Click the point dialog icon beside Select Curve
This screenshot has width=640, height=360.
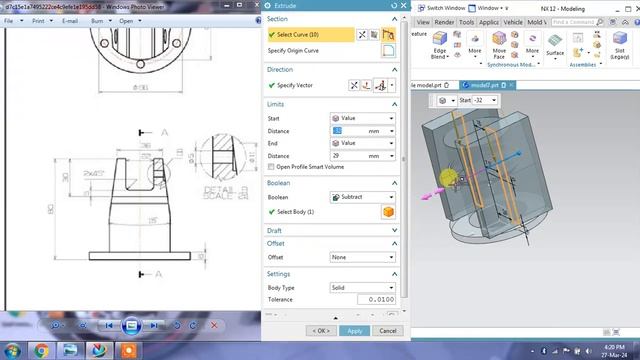pos(362,35)
